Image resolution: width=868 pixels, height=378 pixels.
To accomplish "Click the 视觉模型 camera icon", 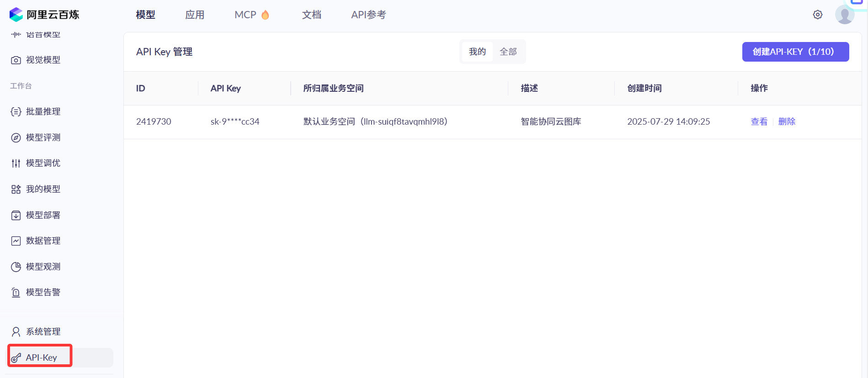I will pos(16,60).
